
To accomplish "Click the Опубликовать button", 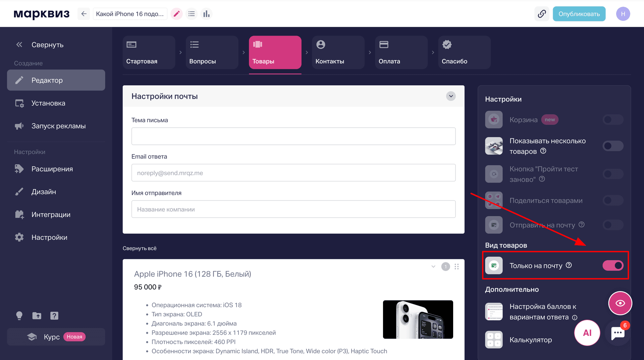I will coord(579,14).
